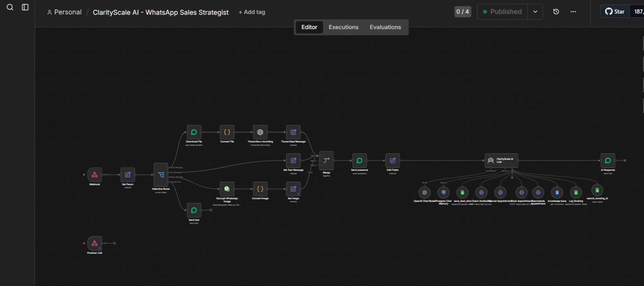Open the knowledge base document node
The height and width of the screenshot is (286, 644).
pyautogui.click(x=557, y=192)
